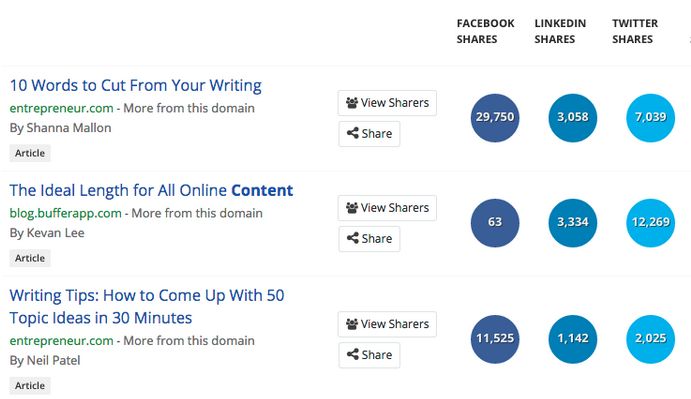691x399 pixels.
Task: Click blog.bufferapp.com domain link
Action: tap(65, 213)
